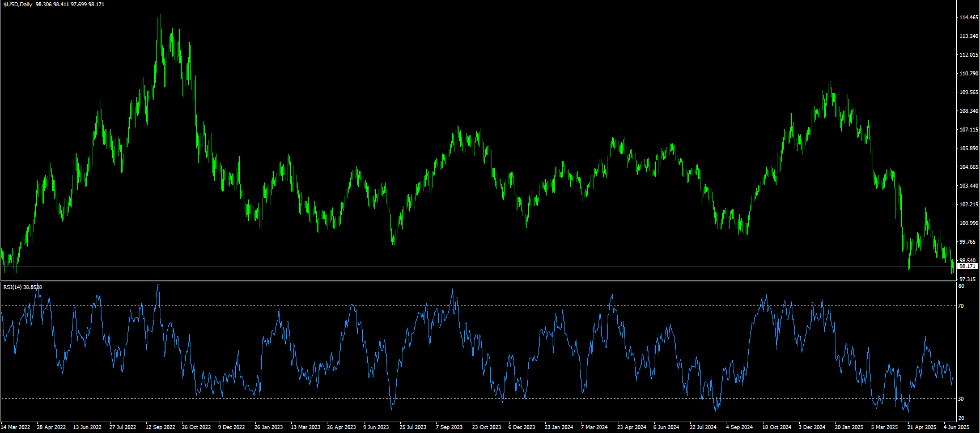Click the 14 Mar 2022 date label
980x433 pixels.
(x=15, y=427)
